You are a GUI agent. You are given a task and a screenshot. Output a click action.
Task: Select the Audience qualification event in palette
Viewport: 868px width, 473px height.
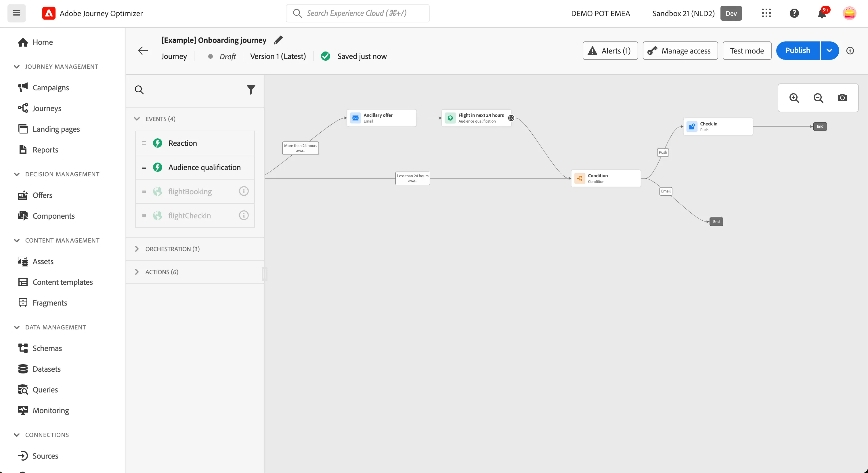pos(195,167)
